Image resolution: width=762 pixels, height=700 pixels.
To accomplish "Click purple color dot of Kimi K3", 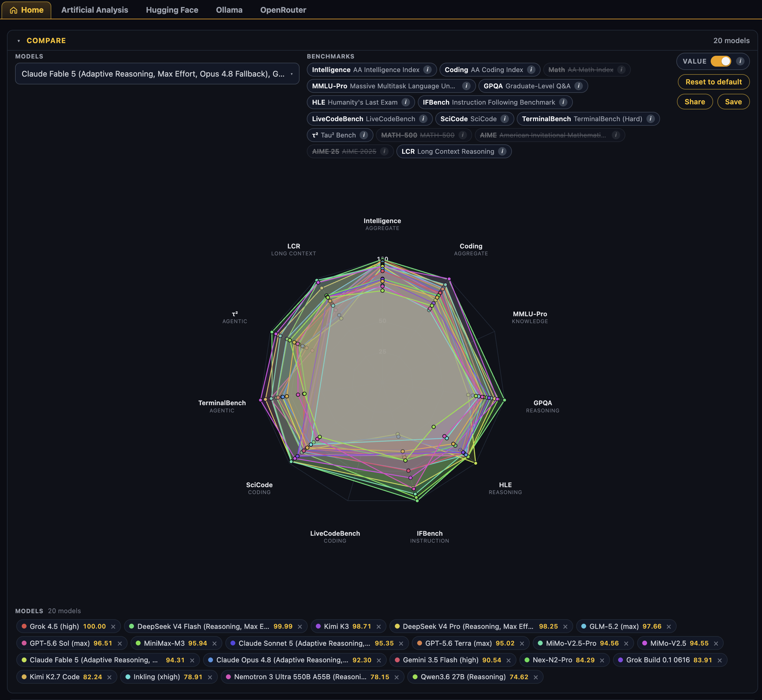I will 319,626.
